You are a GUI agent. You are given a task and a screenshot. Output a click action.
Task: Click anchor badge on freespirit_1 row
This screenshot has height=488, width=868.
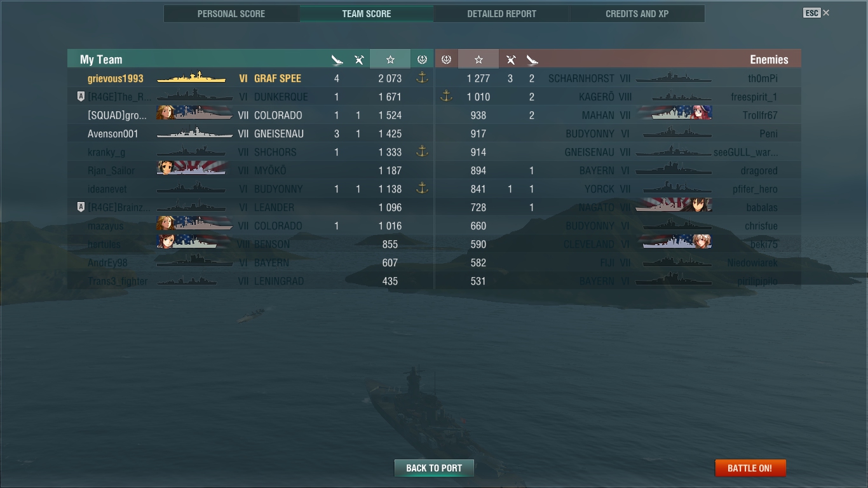pos(446,97)
